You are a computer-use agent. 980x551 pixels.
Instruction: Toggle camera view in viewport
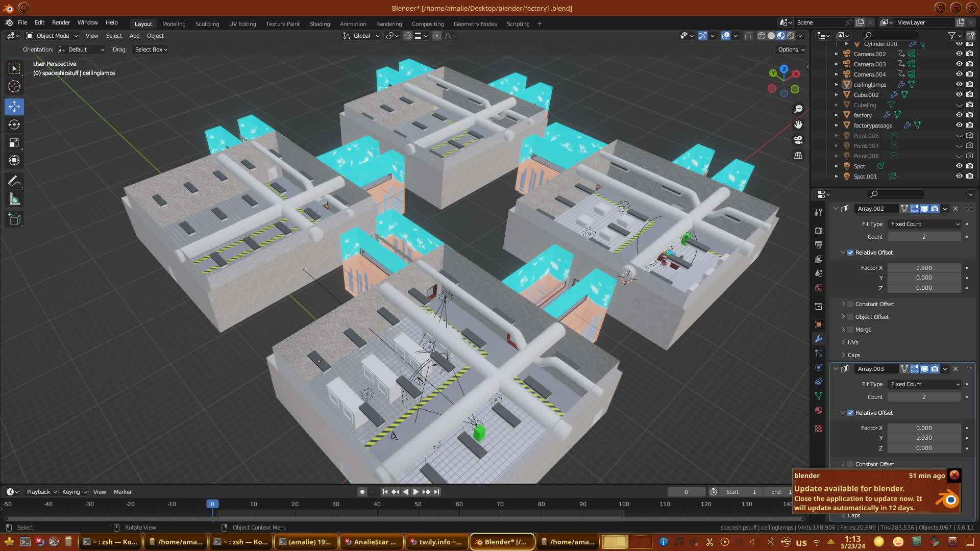(x=798, y=140)
